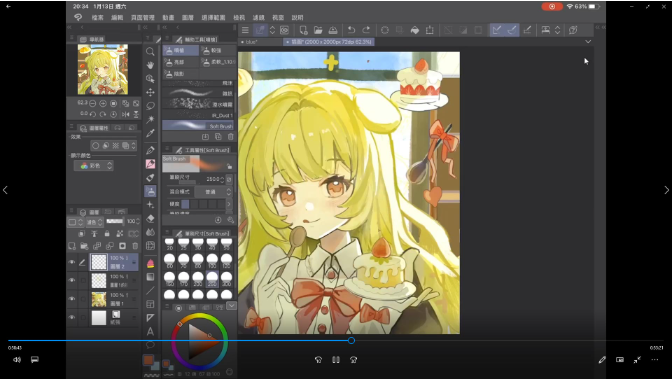Select the IR_Dust 1 brush
The width and height of the screenshot is (672, 379).
(198, 115)
